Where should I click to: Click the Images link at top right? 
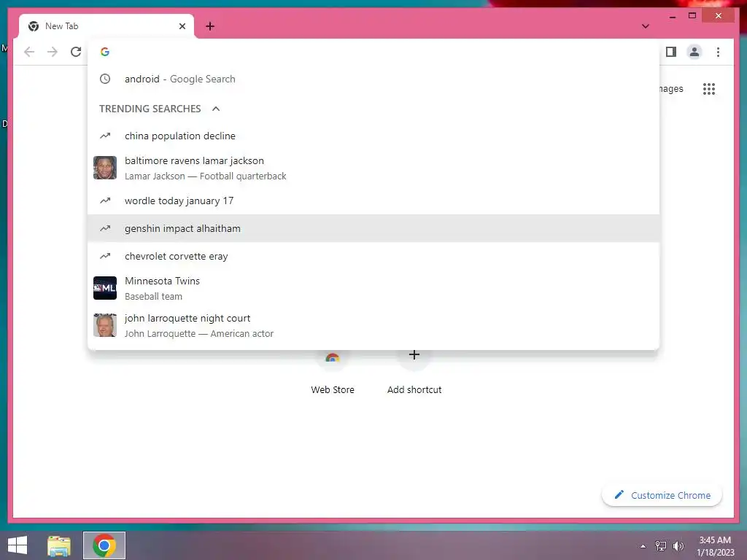tap(672, 89)
